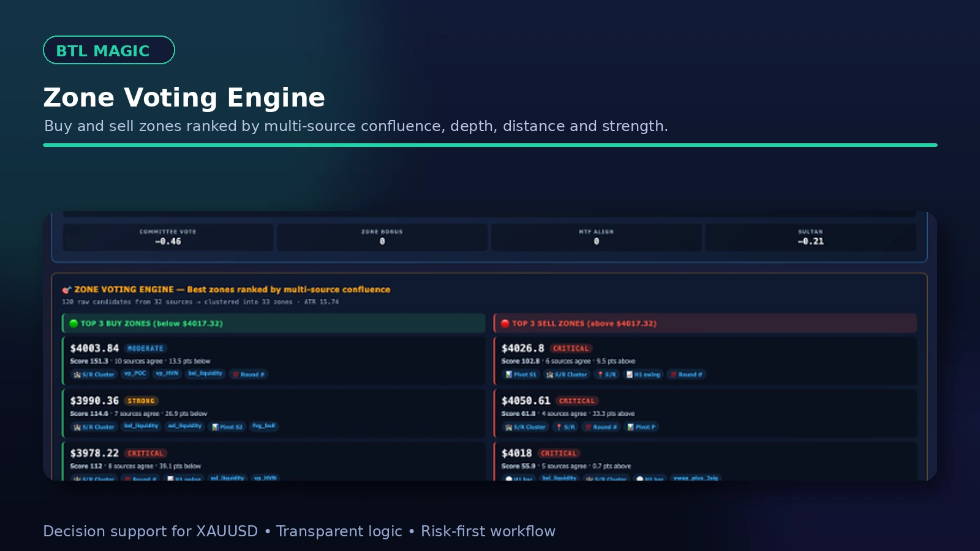Click Pivot S2 tag under $3990.36

(227, 427)
